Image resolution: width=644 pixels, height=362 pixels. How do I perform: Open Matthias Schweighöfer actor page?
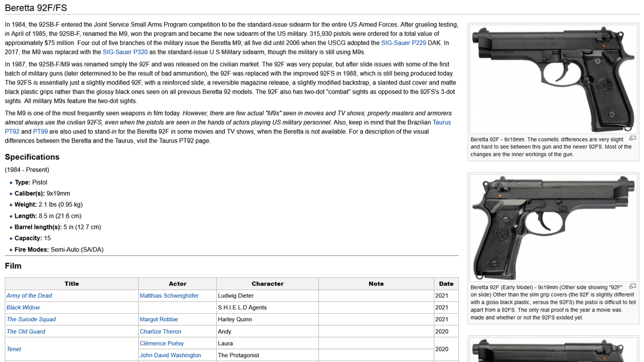(169, 295)
